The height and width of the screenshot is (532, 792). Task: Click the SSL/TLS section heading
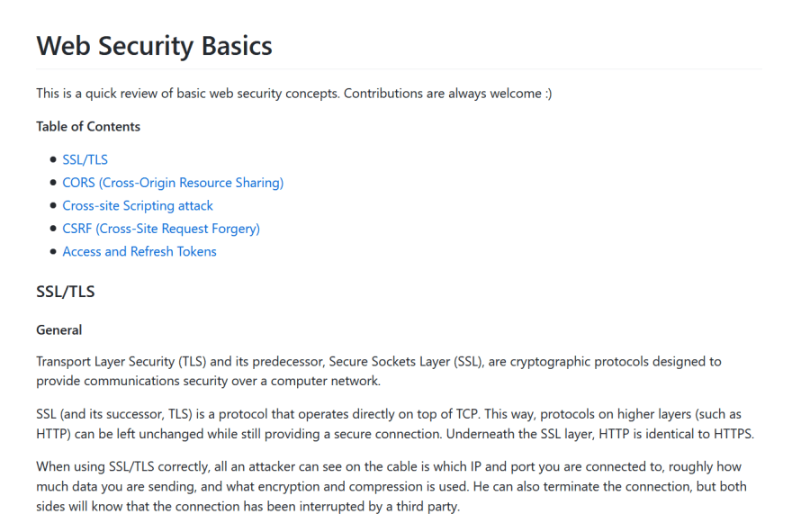(66, 292)
